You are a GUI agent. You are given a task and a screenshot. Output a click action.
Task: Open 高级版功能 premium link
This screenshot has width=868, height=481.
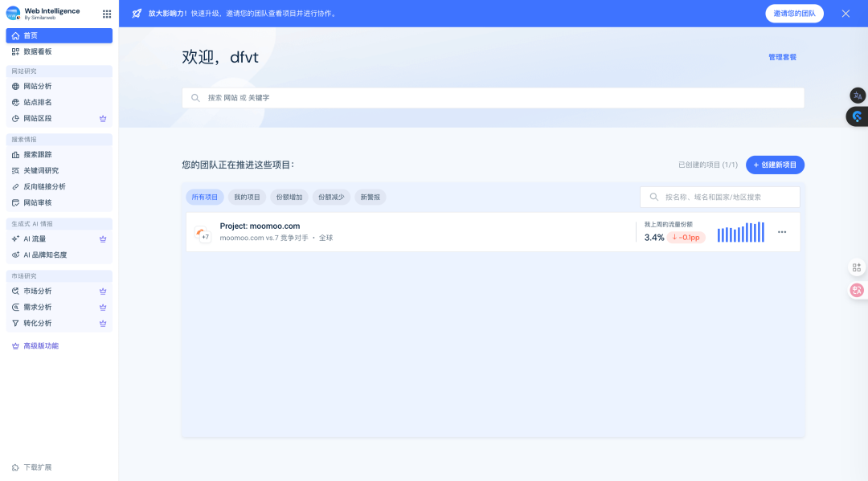click(x=40, y=345)
